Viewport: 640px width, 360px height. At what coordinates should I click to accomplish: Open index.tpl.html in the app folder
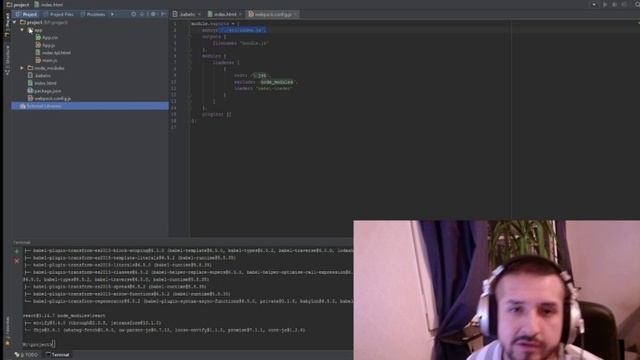pos(53,53)
